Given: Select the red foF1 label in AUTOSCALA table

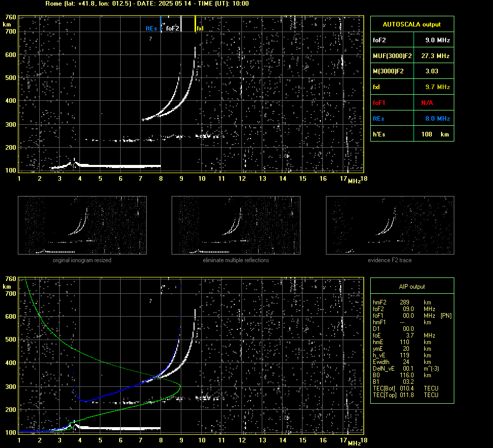Looking at the screenshot, I should tap(379, 103).
